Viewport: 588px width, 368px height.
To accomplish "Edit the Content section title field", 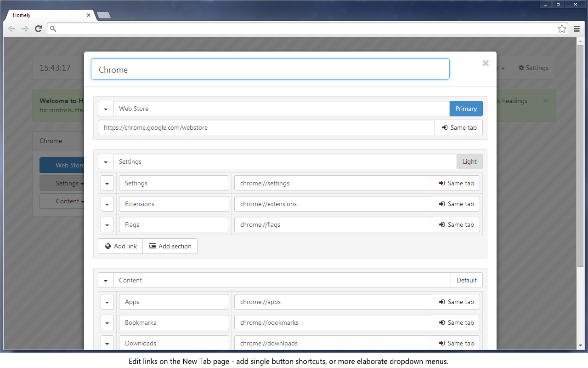I will 282,280.
